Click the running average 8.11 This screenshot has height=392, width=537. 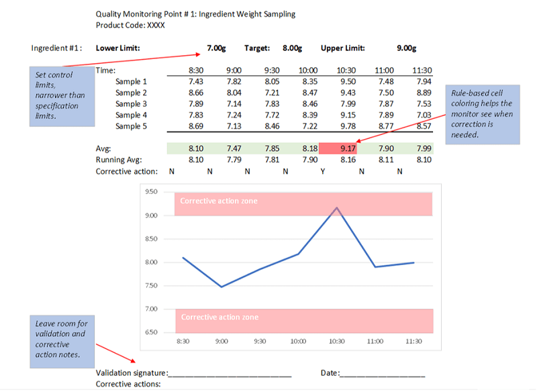click(x=386, y=160)
